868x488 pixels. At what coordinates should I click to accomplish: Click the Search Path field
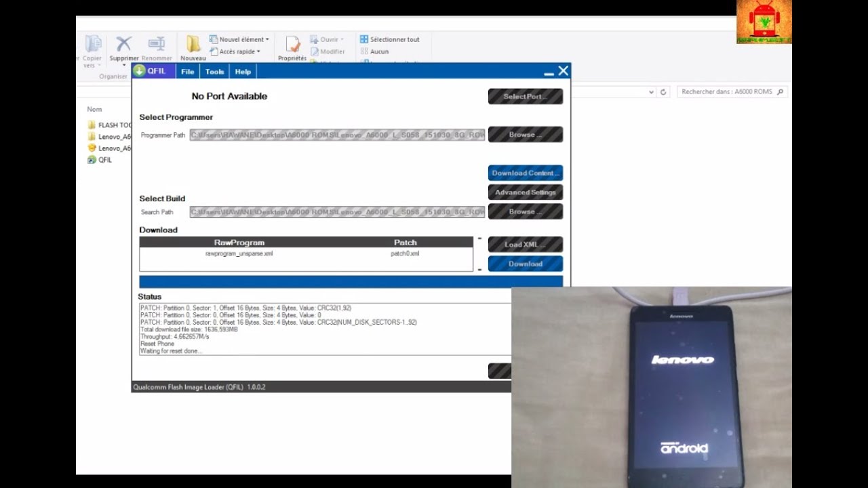coord(337,212)
